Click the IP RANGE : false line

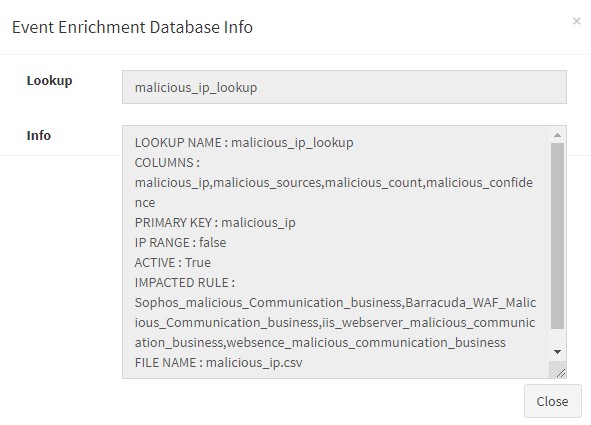point(180,243)
